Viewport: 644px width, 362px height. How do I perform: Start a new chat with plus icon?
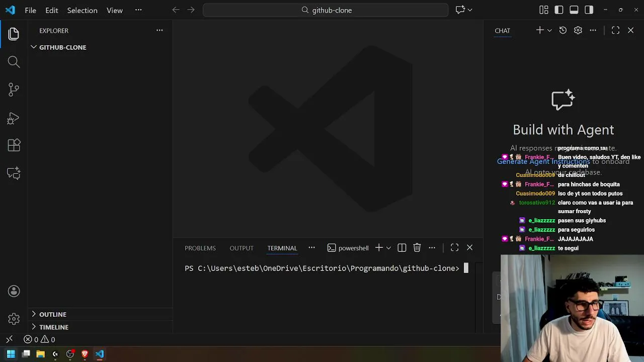pyautogui.click(x=540, y=30)
